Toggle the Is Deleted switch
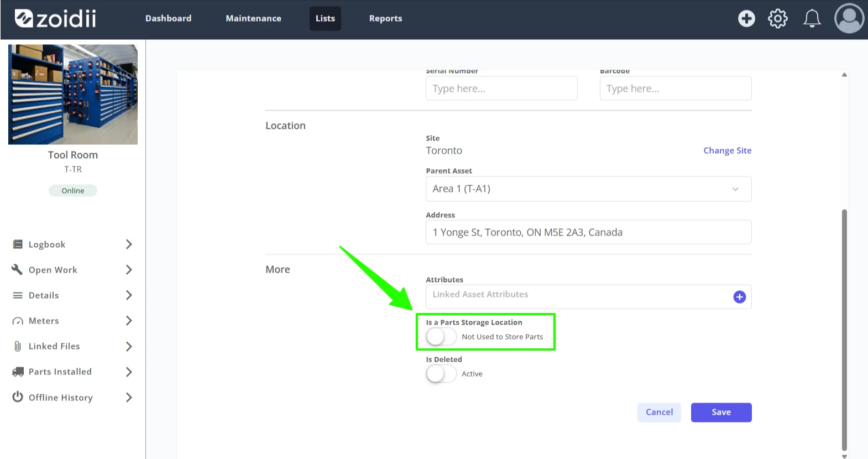868x459 pixels. [x=441, y=374]
